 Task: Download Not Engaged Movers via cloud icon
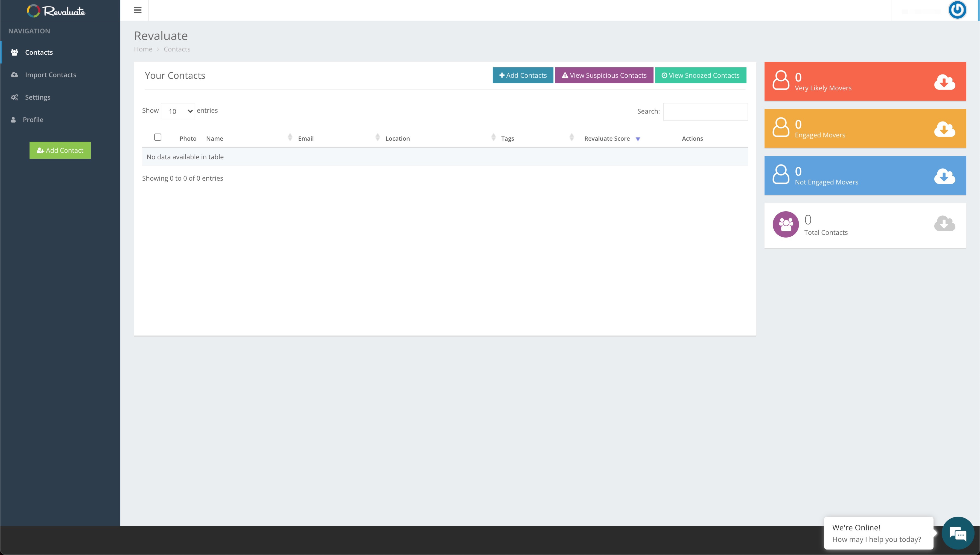click(x=945, y=176)
